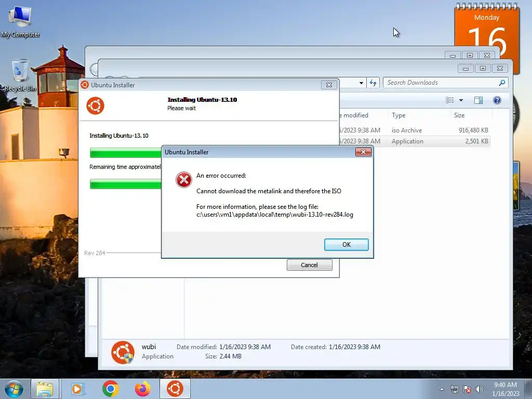Viewport: 532px width, 399px height.
Task: Change the view with the views icon
Action: (449, 100)
